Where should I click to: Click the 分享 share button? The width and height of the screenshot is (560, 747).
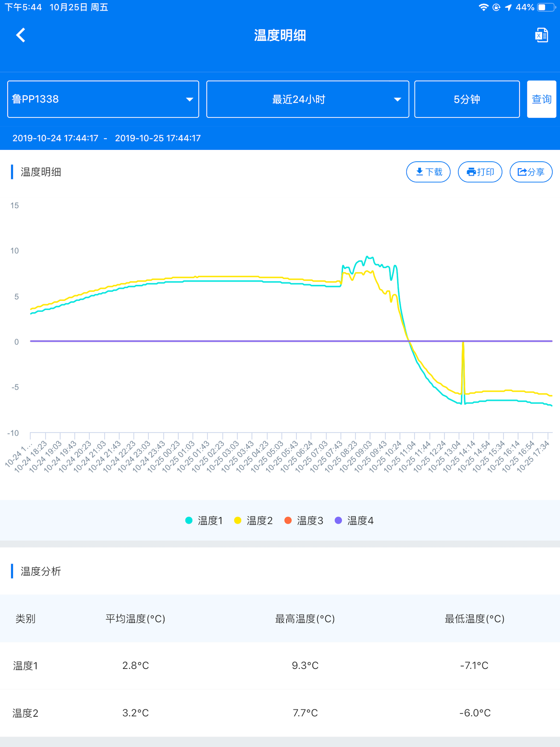tap(531, 172)
